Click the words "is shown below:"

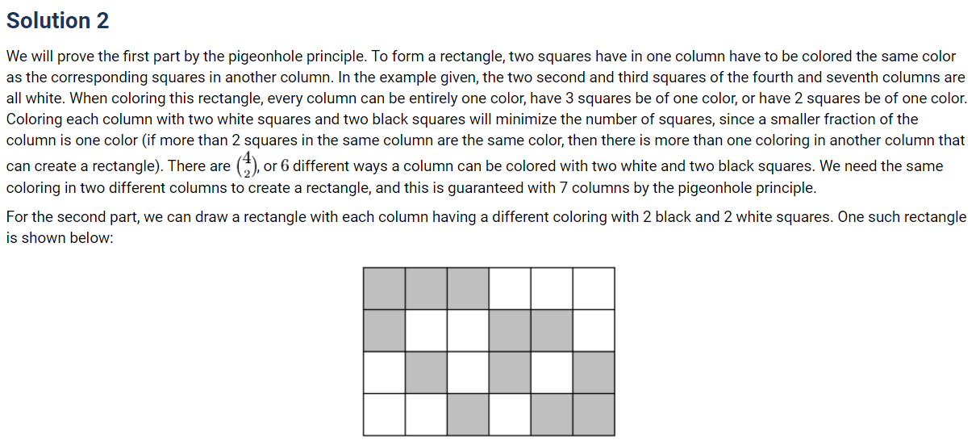tap(59, 239)
